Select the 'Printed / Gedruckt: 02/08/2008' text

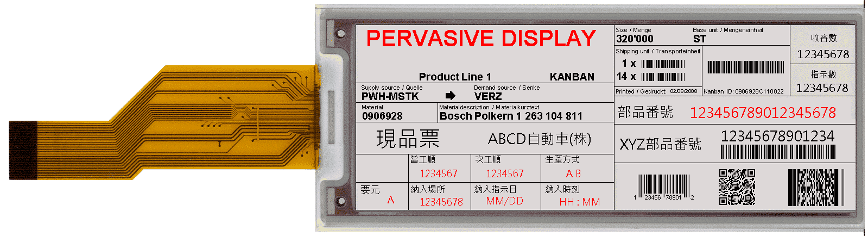[656, 91]
